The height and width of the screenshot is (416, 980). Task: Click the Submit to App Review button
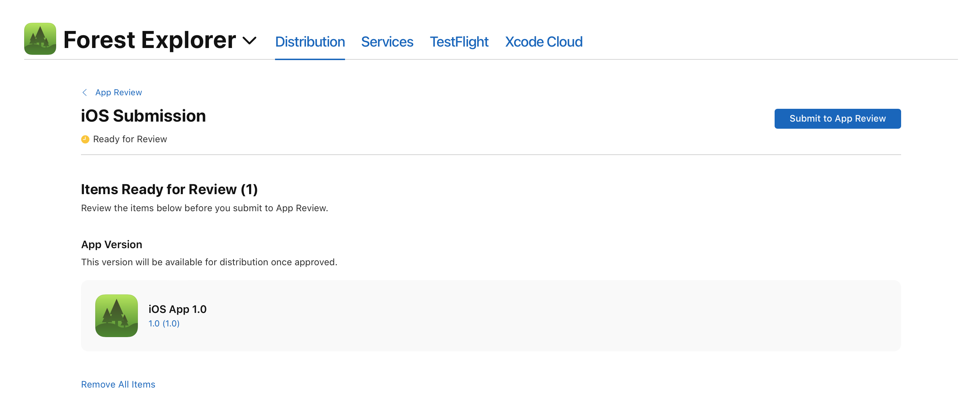pos(838,119)
